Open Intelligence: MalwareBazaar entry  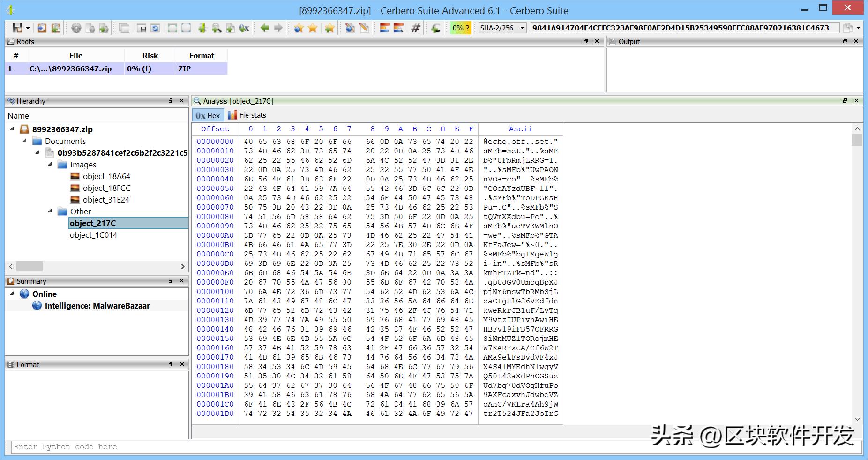97,306
